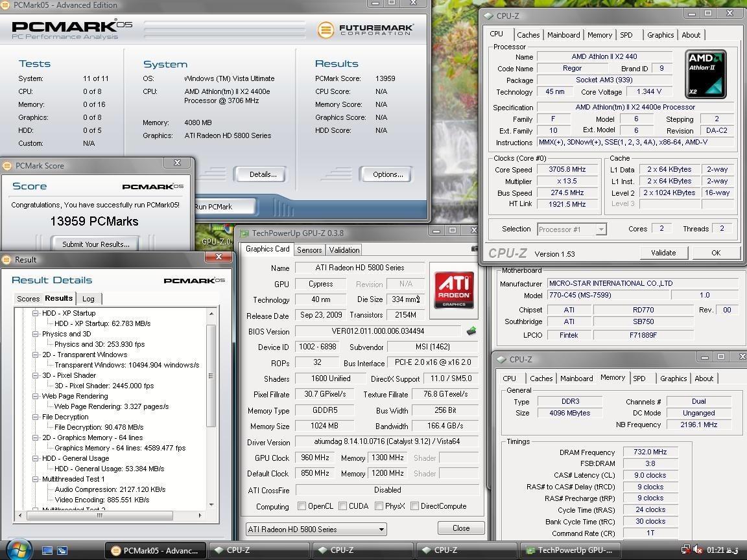The height and width of the screenshot is (560, 747).
Task: Click the Options... button in PCMark05
Action: 388,174
